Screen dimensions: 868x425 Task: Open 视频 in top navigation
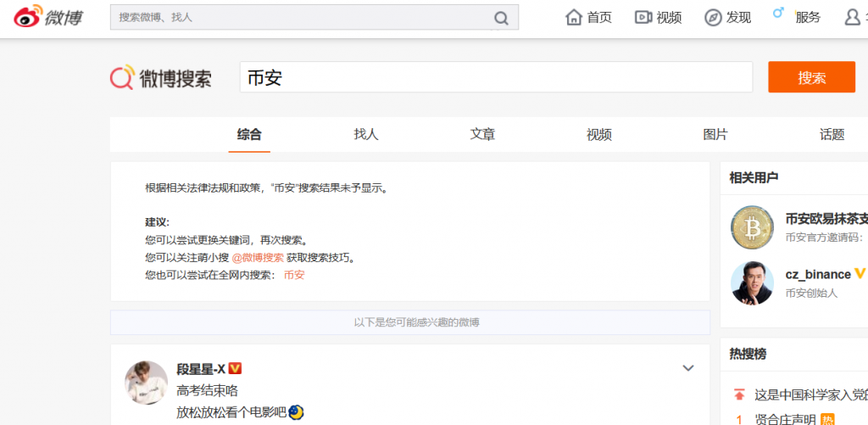[658, 18]
